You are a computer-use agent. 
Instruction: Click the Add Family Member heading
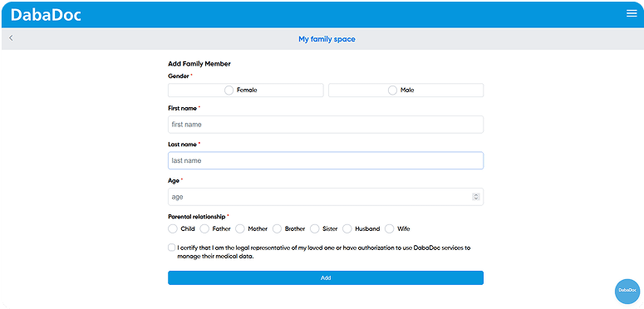199,64
